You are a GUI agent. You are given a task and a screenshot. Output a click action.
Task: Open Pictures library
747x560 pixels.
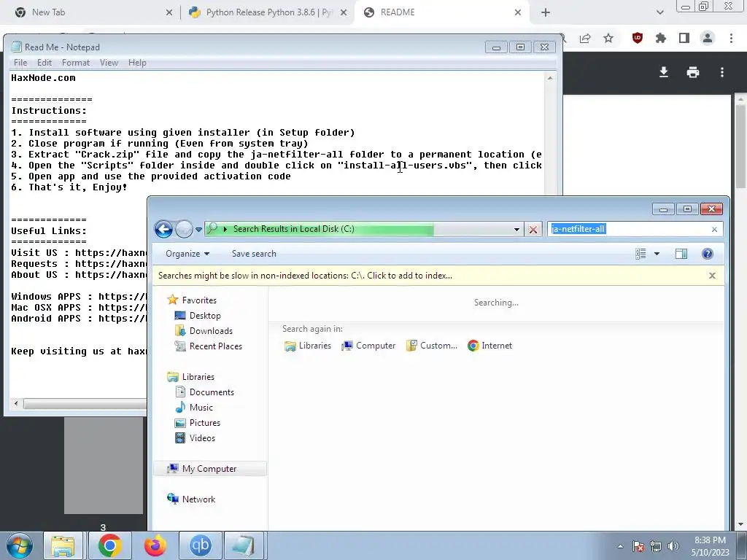204,423
